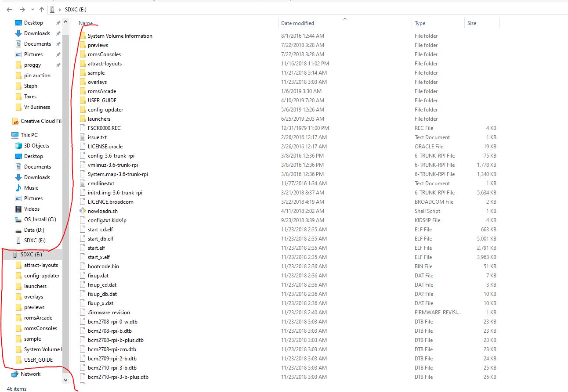This screenshot has width=568, height=392.
Task: Open Creative Cloud Files in sidebar
Action: point(41,121)
